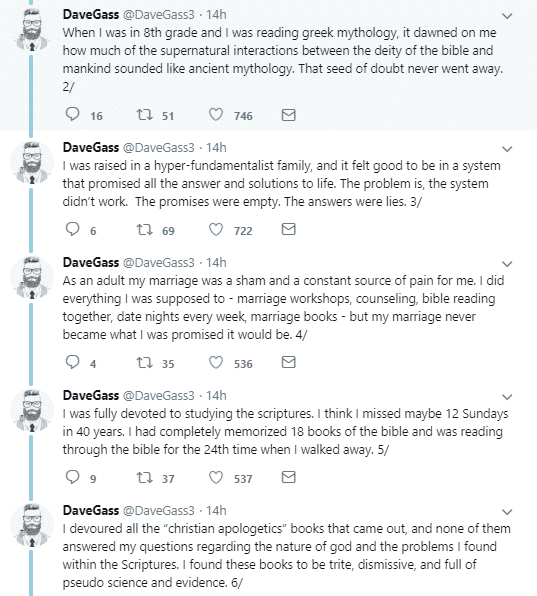Retweet the greek mythology tweet with 51 retweets
The image size is (537, 596).
tap(144, 114)
